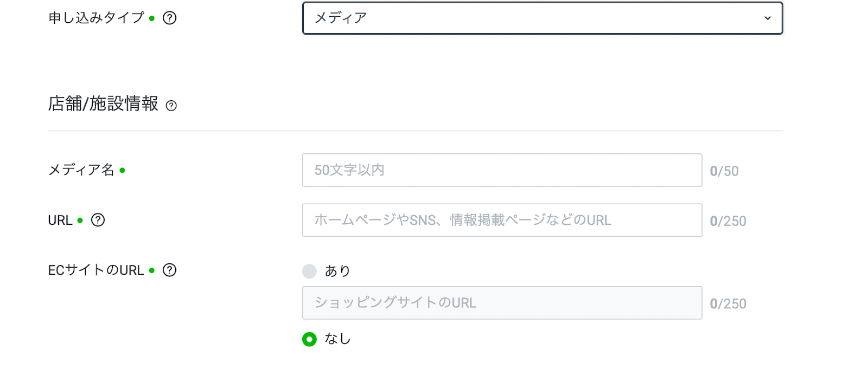The height and width of the screenshot is (382, 868).
Task: Click the あり option label text
Action: pyautogui.click(x=337, y=271)
